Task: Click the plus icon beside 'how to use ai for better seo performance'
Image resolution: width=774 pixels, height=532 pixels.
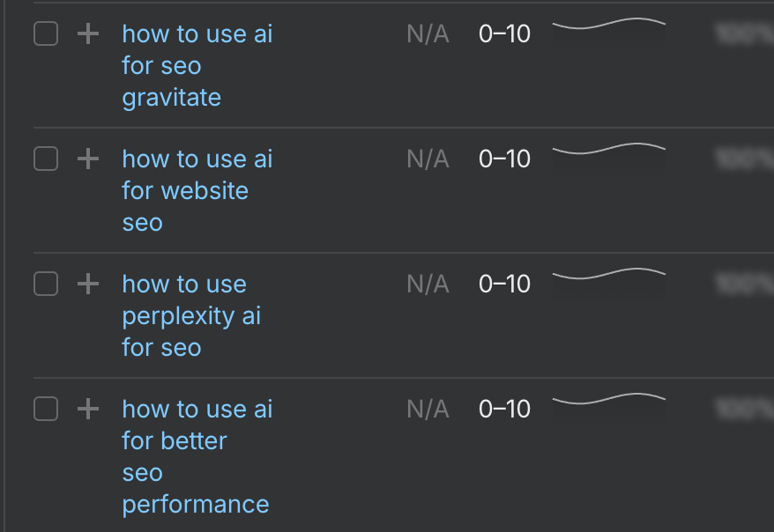Action: tap(87, 409)
